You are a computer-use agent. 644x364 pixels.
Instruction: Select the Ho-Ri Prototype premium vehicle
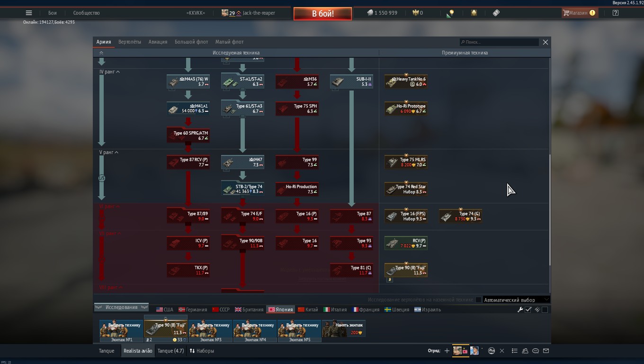(x=406, y=109)
